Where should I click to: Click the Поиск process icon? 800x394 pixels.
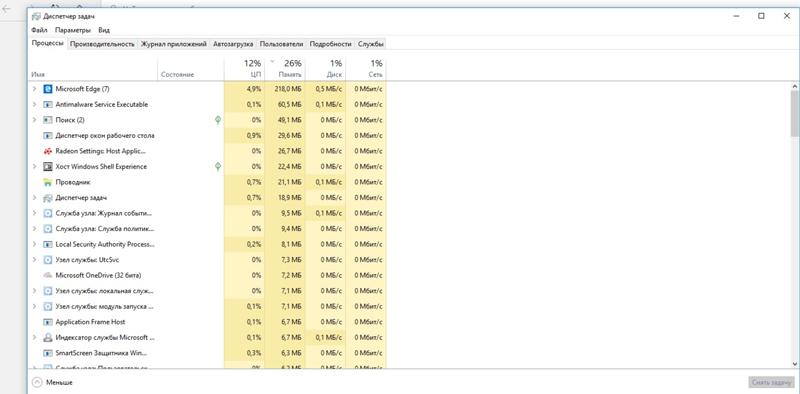point(47,120)
